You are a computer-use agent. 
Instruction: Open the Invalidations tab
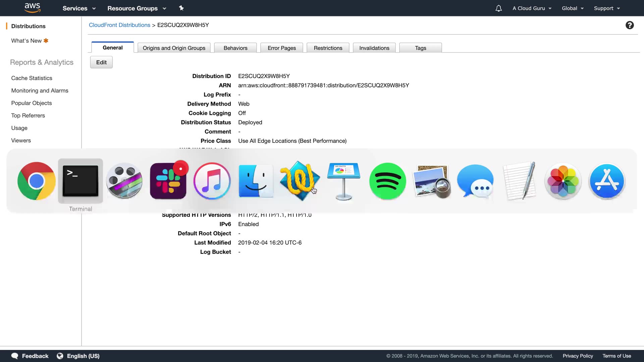[374, 48]
